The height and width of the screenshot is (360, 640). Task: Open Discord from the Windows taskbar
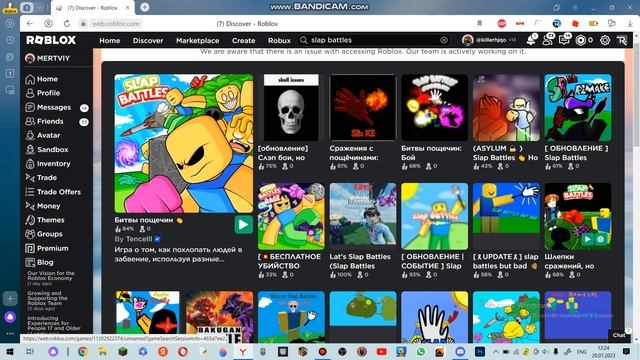[460, 351]
